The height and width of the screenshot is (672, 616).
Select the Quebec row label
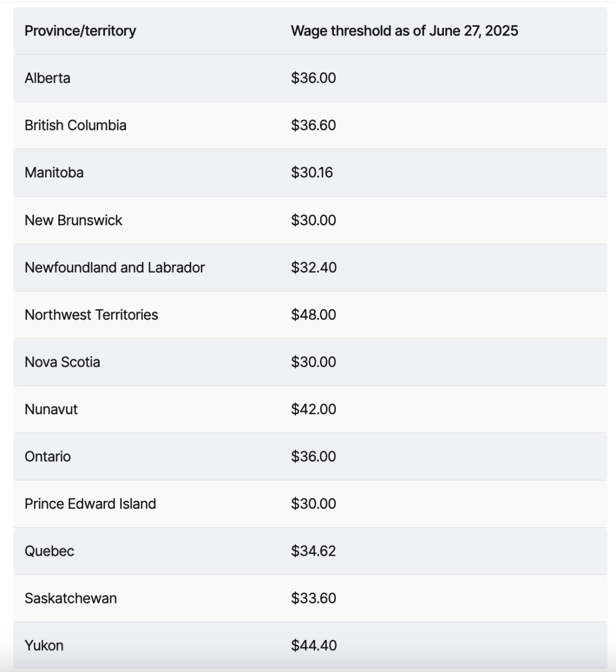click(50, 552)
